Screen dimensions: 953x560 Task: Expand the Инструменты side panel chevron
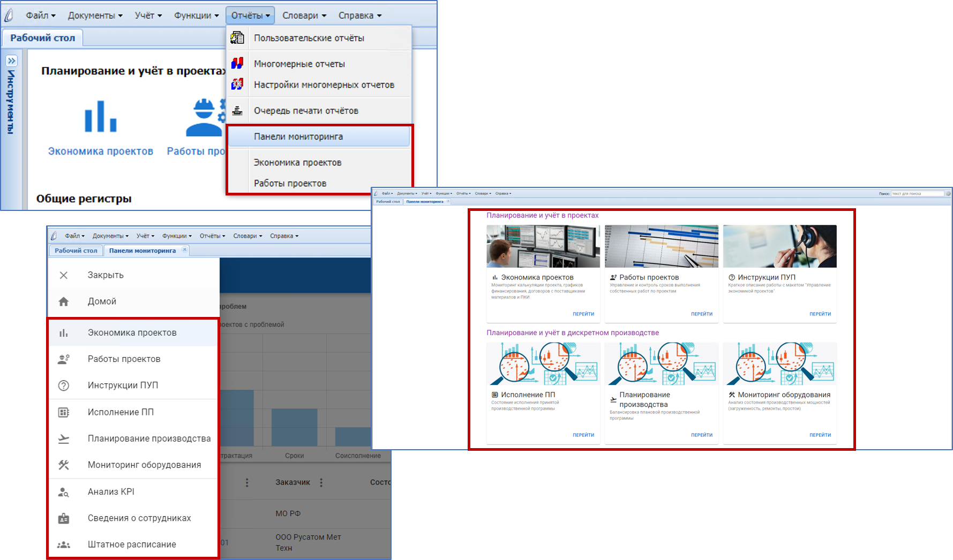(x=11, y=61)
